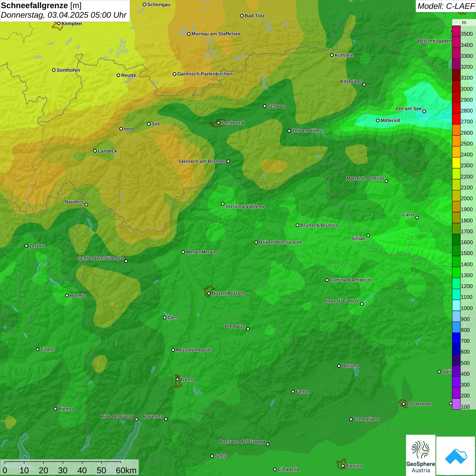Click the Cittadella city marker dot

[275, 469]
